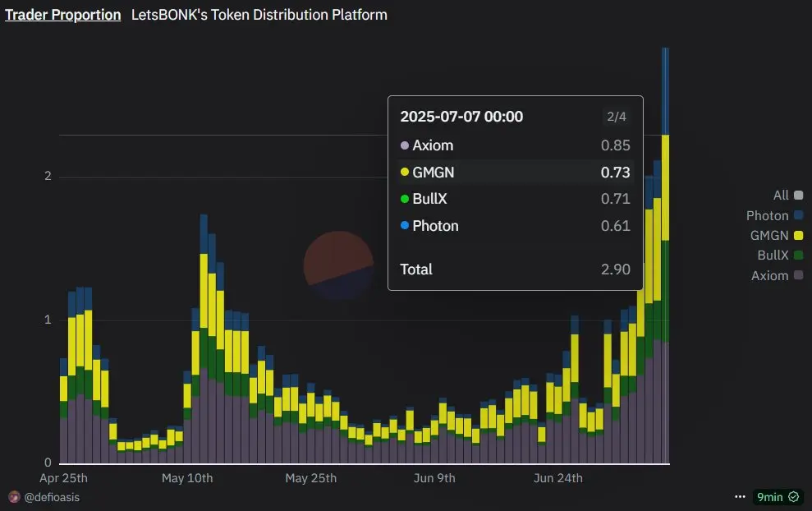
Task: Open the three-dot more options menu
Action: [740, 496]
